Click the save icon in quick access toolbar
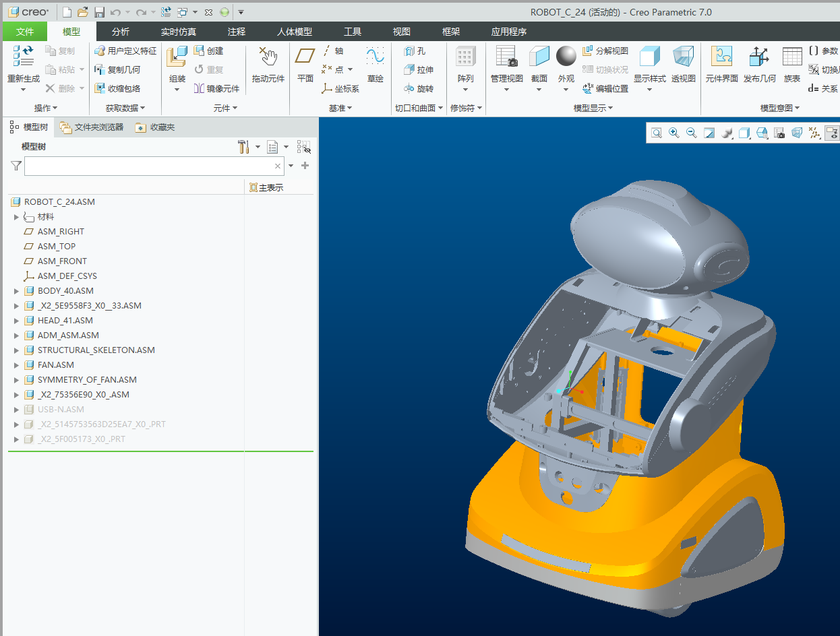840x636 pixels. [x=99, y=12]
